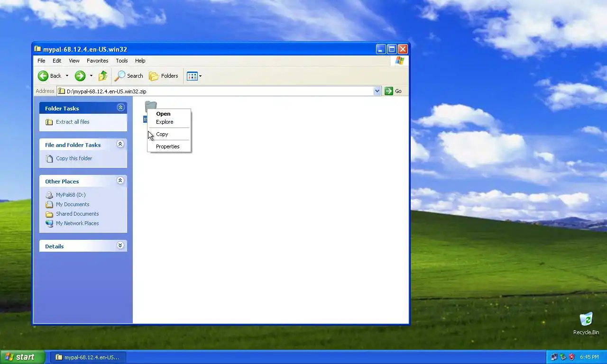
Task: Select the folder icon in zip contents
Action: [151, 106]
